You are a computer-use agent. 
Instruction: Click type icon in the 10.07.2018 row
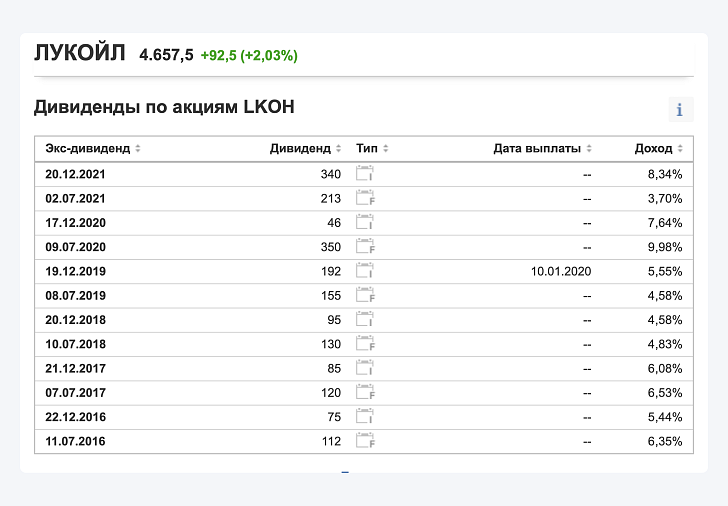click(365, 344)
